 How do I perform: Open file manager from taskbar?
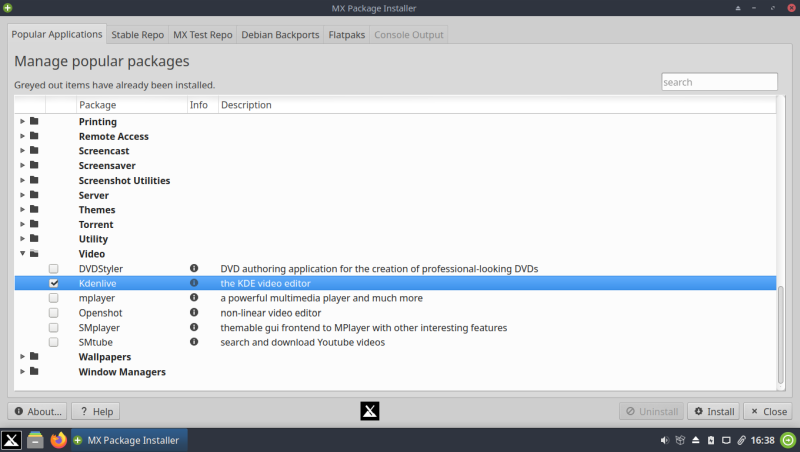click(x=35, y=440)
